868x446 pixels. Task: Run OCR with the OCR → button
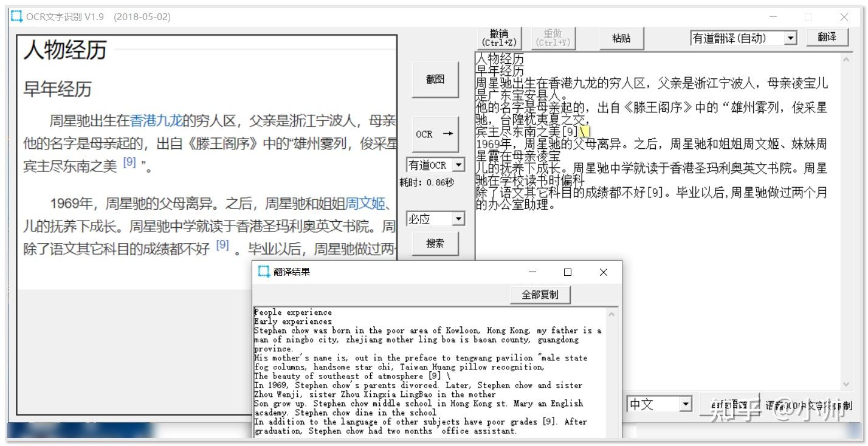click(435, 135)
